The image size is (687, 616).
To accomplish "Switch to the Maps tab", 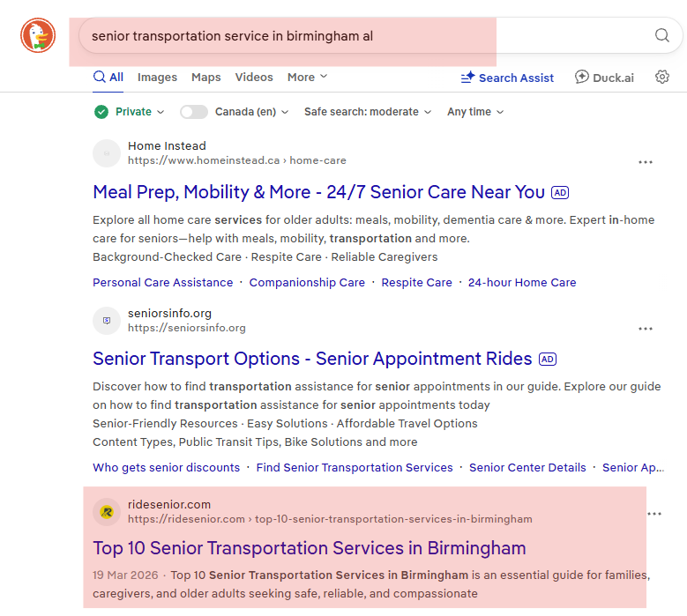I will click(x=206, y=77).
